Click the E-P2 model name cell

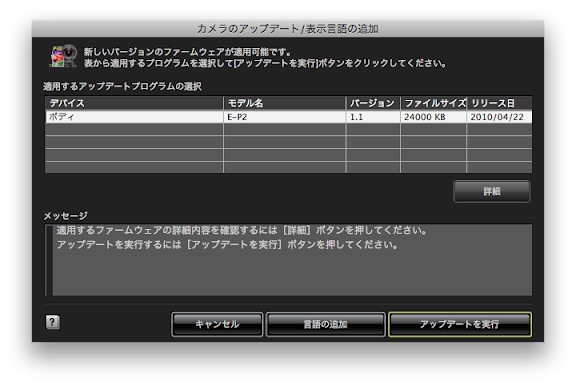point(285,117)
